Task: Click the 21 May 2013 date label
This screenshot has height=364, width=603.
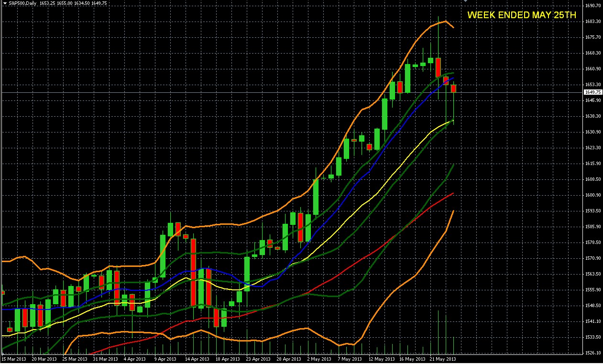Action: 443,359
